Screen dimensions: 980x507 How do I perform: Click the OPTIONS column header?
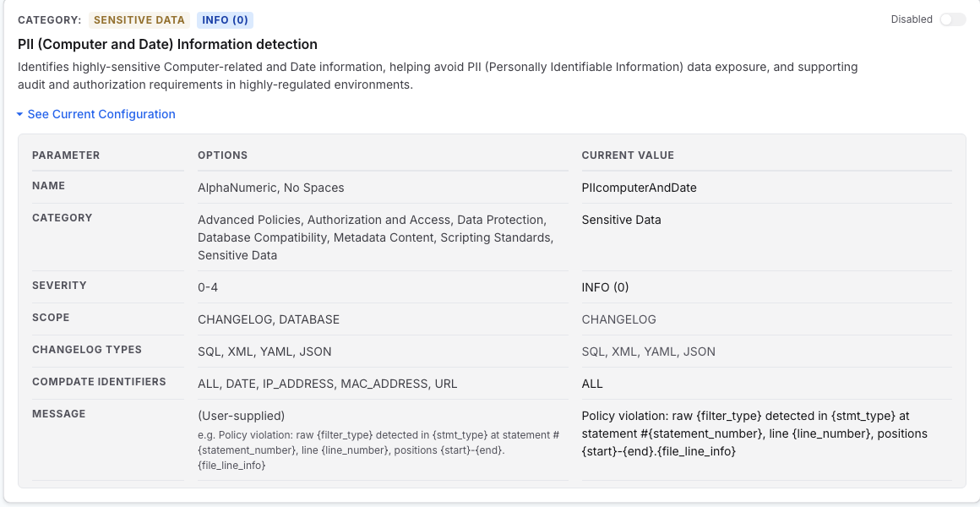222,155
